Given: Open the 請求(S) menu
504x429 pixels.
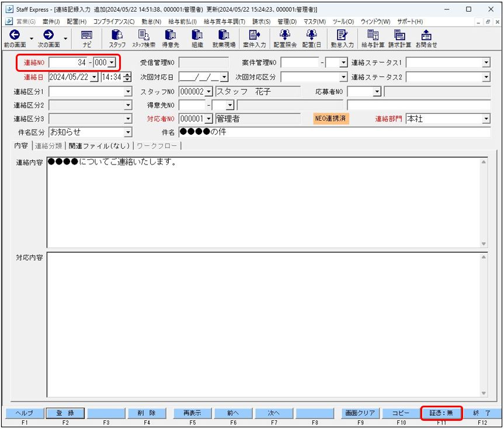Looking at the screenshot, I should pos(261,22).
